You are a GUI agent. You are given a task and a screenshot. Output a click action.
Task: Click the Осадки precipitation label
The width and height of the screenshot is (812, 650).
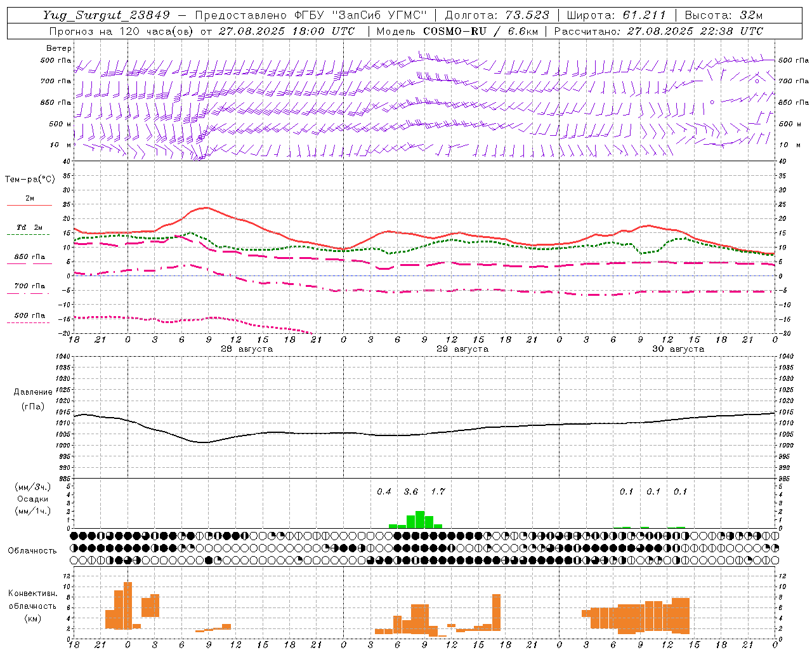click(x=33, y=499)
